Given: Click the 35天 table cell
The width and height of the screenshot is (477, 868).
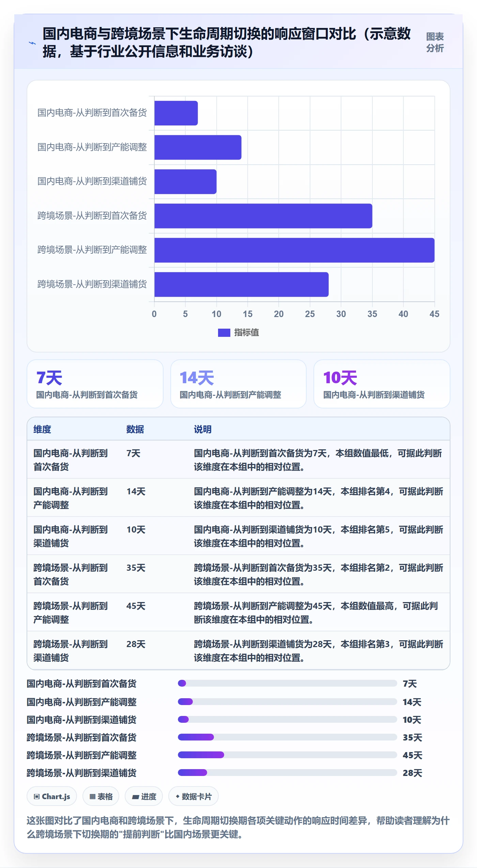Looking at the screenshot, I should click(x=136, y=568).
